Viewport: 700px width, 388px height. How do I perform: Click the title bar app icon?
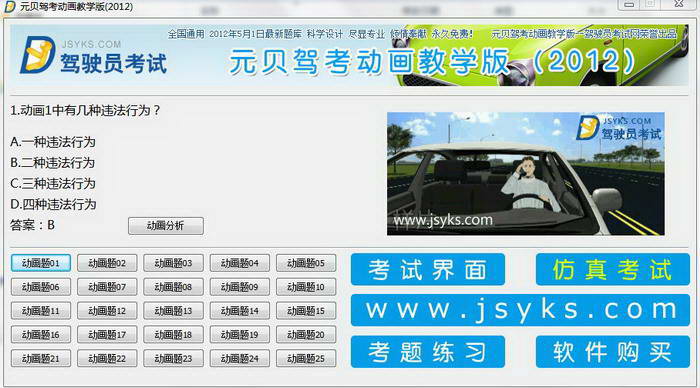[9, 6]
